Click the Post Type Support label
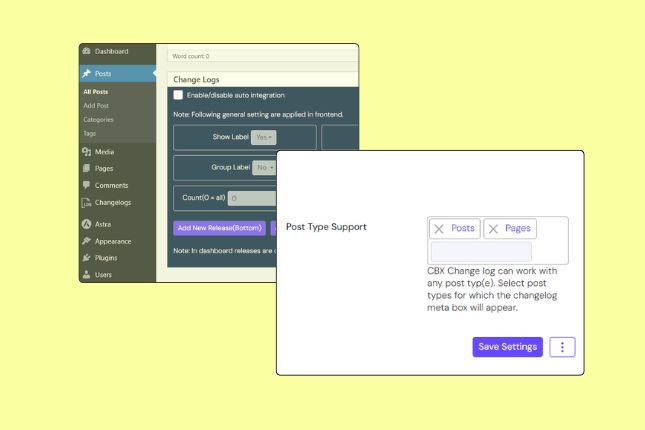Image resolution: width=645 pixels, height=430 pixels. coord(326,227)
